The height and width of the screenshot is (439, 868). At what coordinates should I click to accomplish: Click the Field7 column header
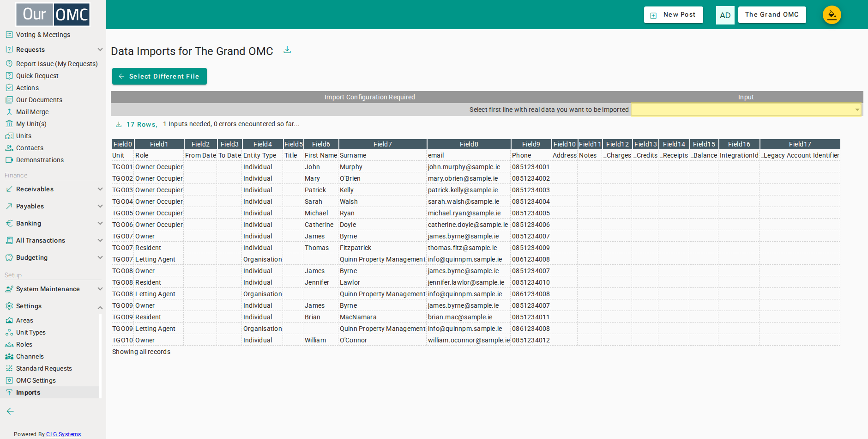(x=383, y=144)
